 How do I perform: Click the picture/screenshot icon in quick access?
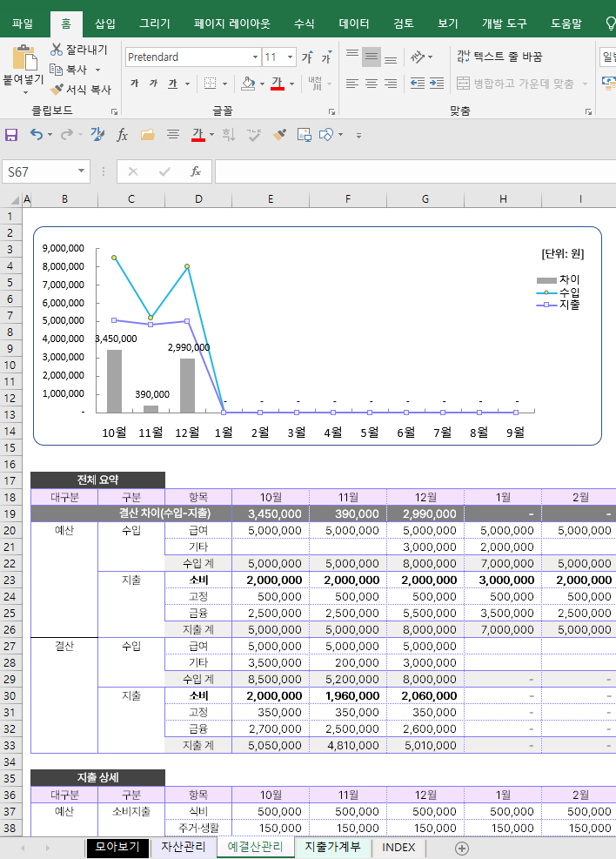tap(304, 135)
